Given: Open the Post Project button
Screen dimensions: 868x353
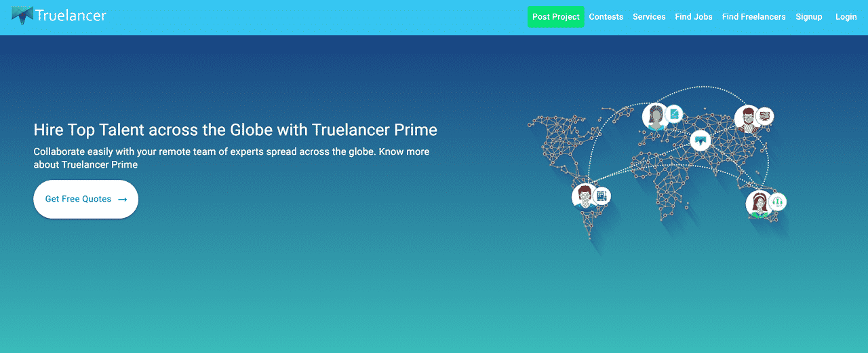Looking at the screenshot, I should pyautogui.click(x=556, y=17).
